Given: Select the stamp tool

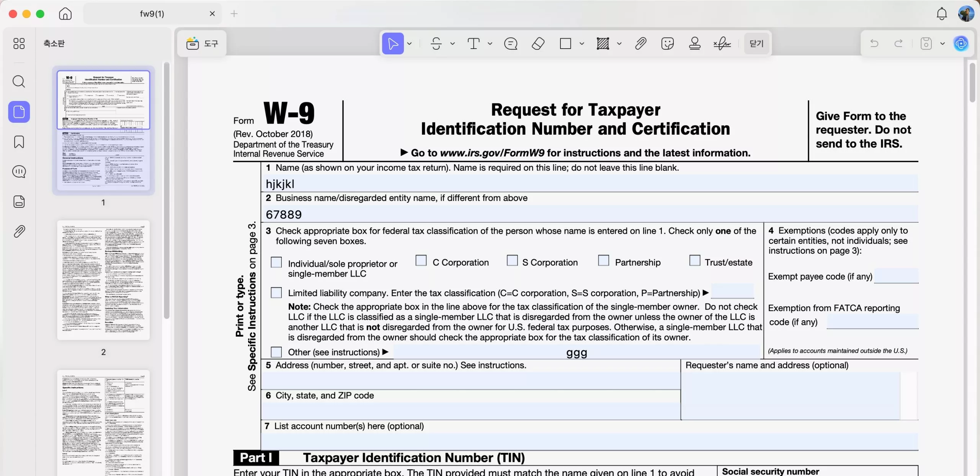Looking at the screenshot, I should point(694,44).
